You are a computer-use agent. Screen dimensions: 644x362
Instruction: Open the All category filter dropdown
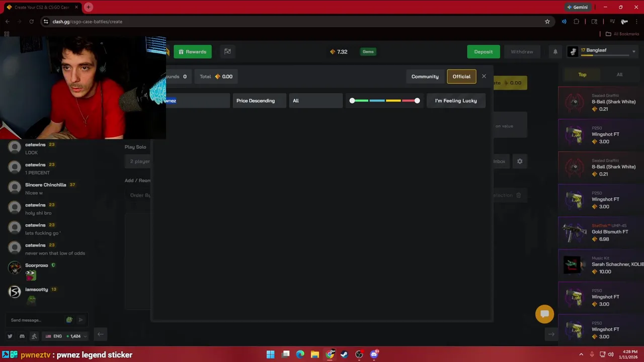[315, 101]
